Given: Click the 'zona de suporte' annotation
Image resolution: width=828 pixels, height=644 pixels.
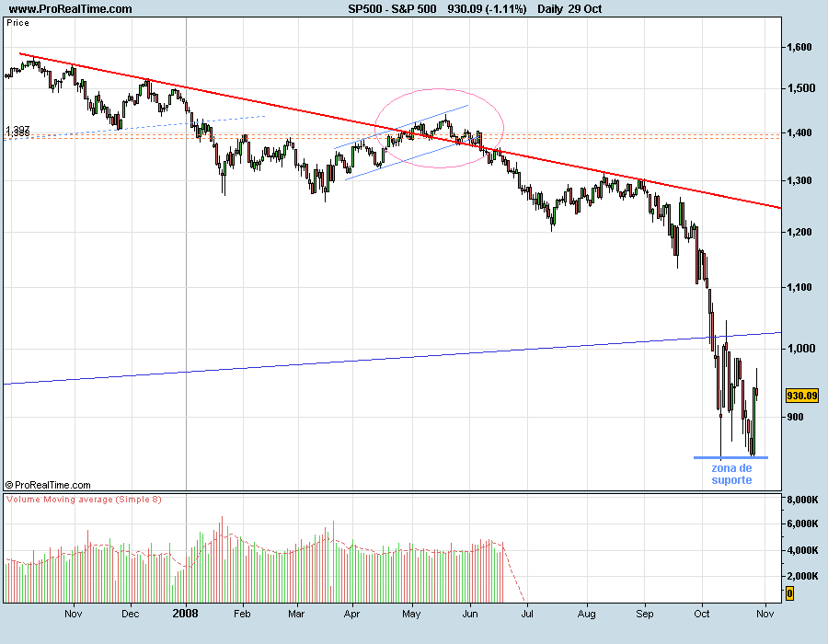Looking at the screenshot, I should coord(731,474).
